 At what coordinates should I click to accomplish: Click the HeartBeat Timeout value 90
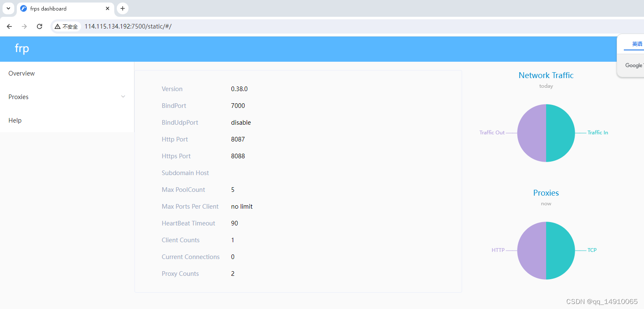pos(234,223)
